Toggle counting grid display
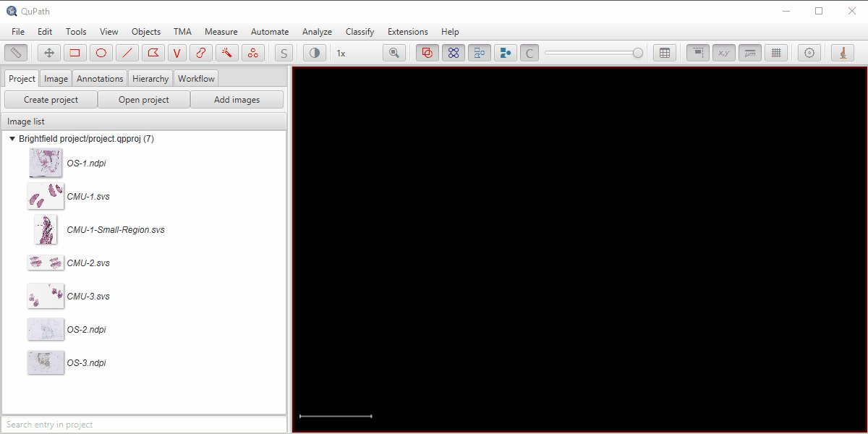Image resolution: width=868 pixels, height=434 pixels. [776, 53]
